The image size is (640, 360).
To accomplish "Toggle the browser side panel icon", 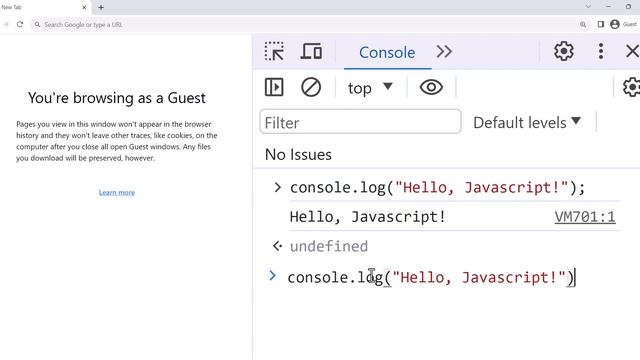I will (x=600, y=24).
